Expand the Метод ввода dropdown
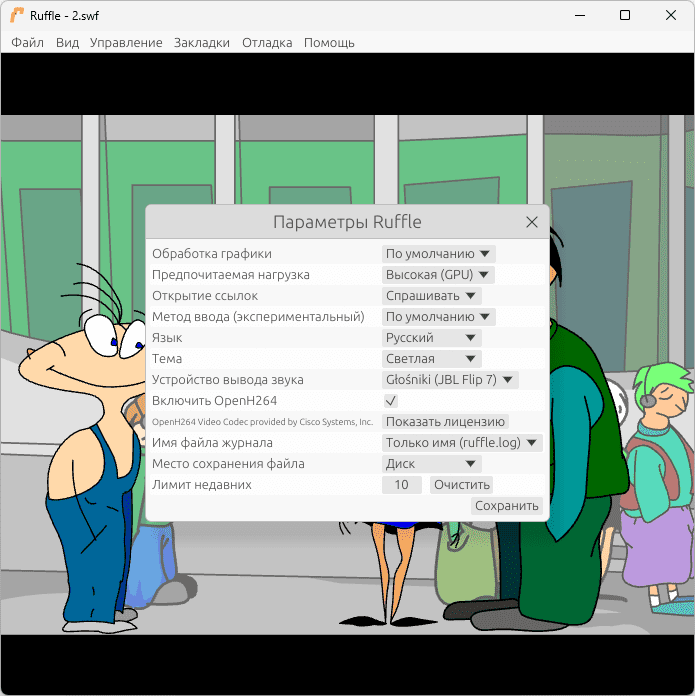 tap(438, 317)
